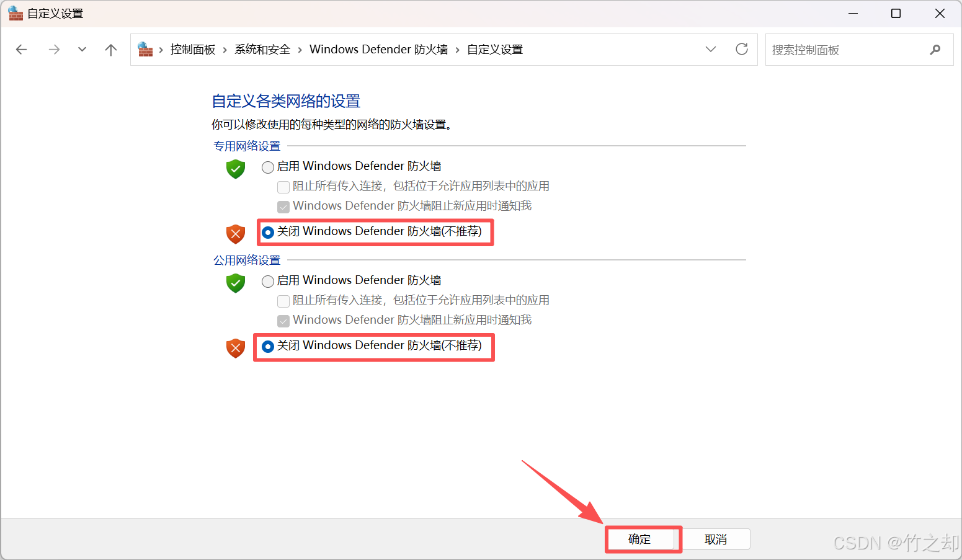Viewport: 962px width, 560px height.
Task: Expand chevron after 控制面板 breadcrumb
Action: 225,50
